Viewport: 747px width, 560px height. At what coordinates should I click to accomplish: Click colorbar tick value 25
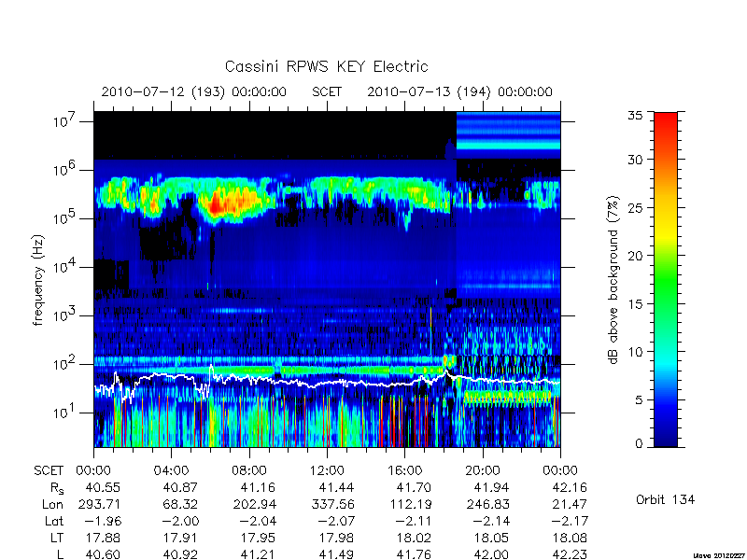(636, 208)
